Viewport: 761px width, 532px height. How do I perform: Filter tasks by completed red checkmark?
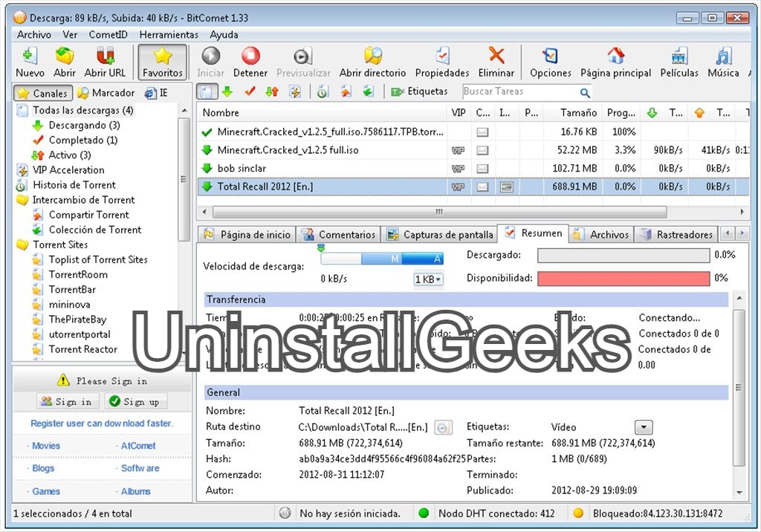(x=250, y=91)
